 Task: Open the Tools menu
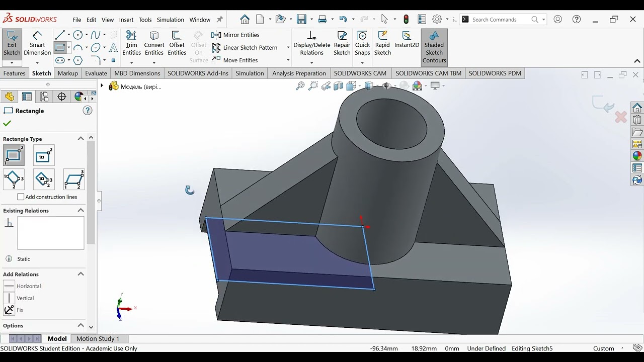(145, 20)
